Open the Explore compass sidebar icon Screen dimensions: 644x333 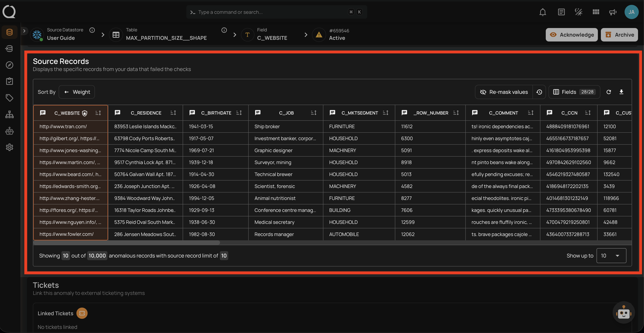tap(9, 65)
